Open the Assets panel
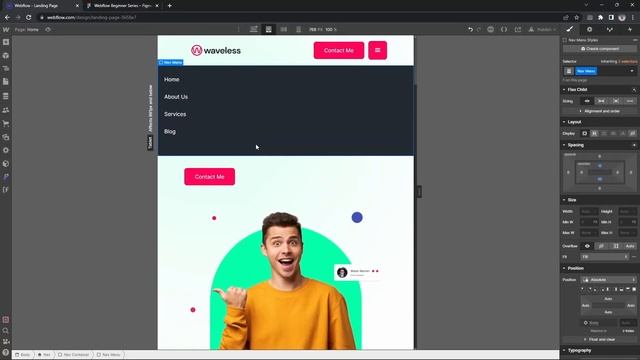This screenshot has width=640, height=360. 6,137
